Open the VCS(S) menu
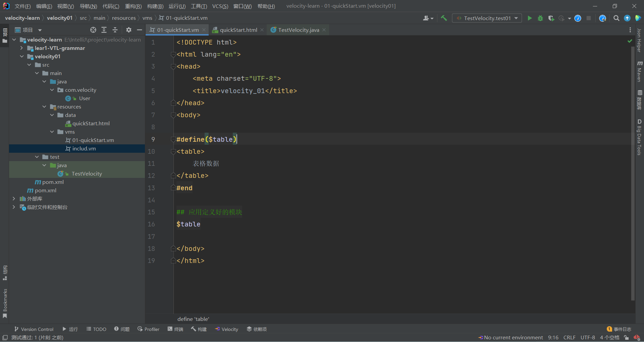This screenshot has height=342, width=644. coord(220,6)
